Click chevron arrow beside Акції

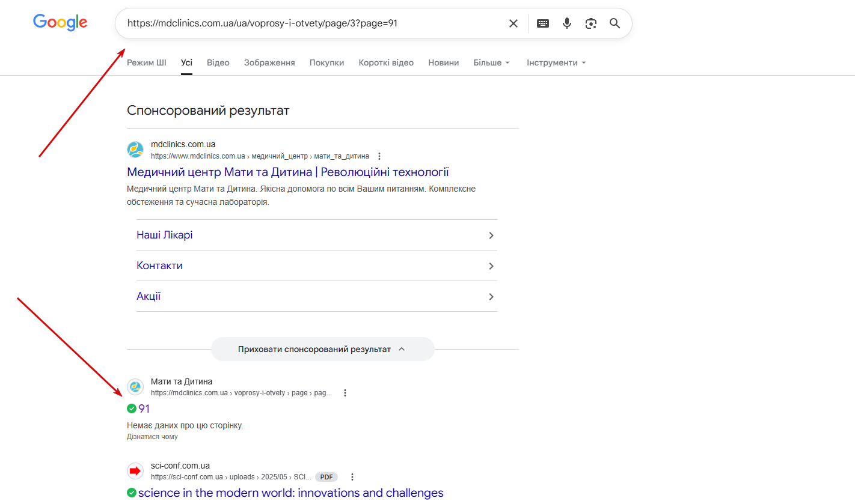491,297
